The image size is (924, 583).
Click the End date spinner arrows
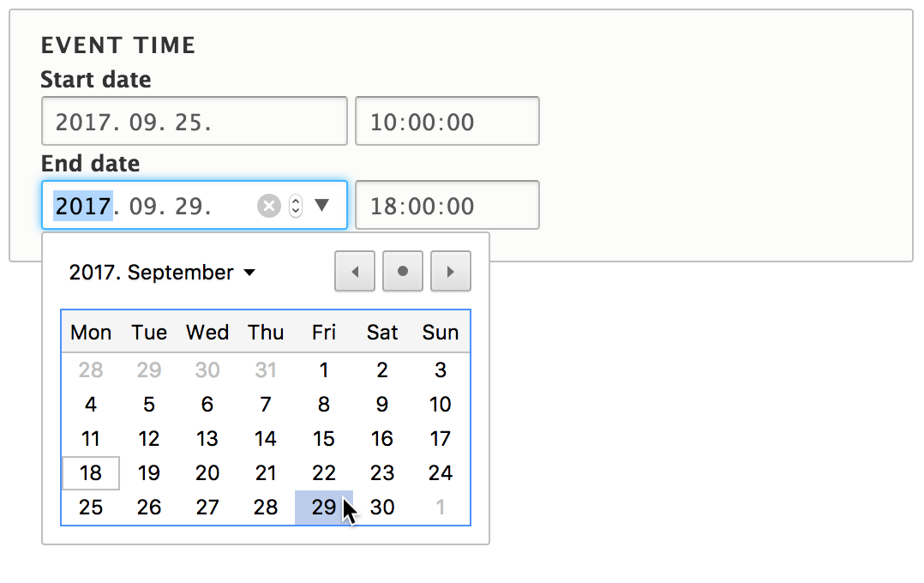coord(296,206)
